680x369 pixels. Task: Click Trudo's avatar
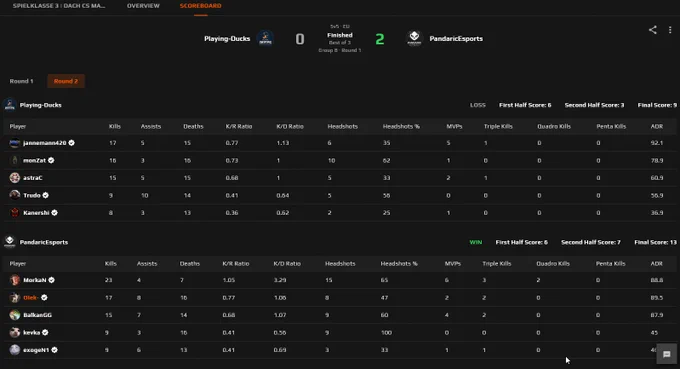click(x=15, y=195)
